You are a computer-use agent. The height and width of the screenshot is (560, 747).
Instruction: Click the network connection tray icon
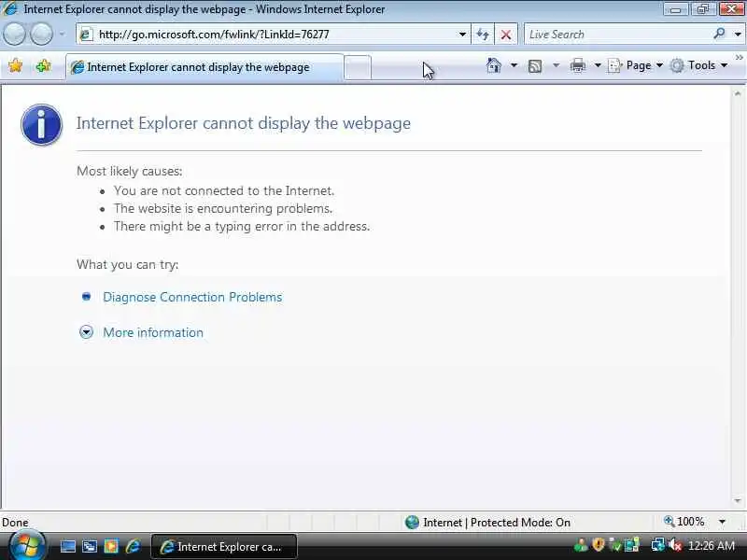click(657, 545)
